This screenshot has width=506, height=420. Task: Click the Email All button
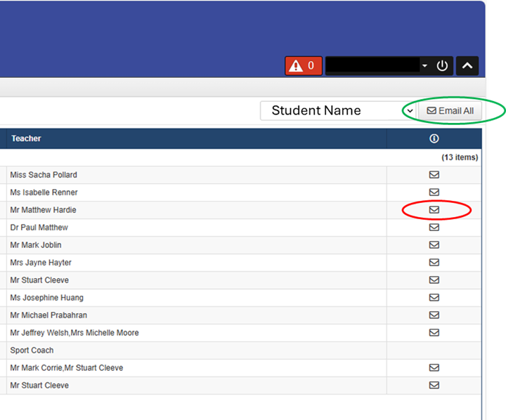pos(450,111)
